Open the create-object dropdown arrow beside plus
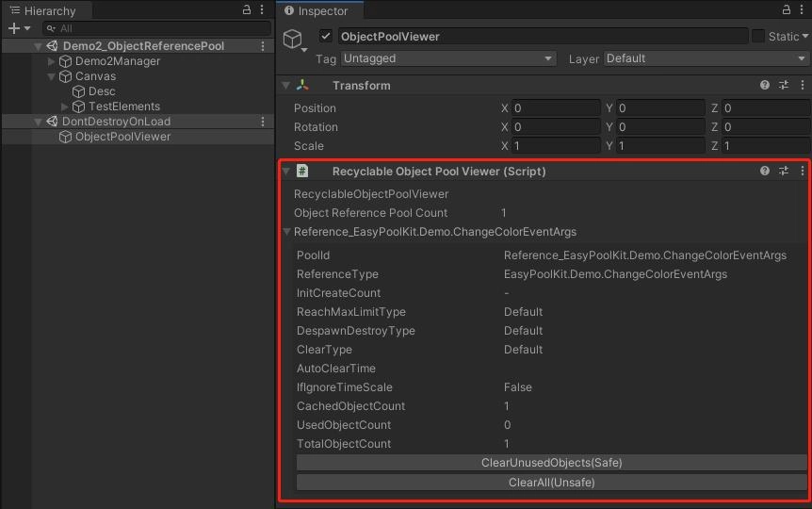The height and width of the screenshot is (509, 812). (x=27, y=28)
